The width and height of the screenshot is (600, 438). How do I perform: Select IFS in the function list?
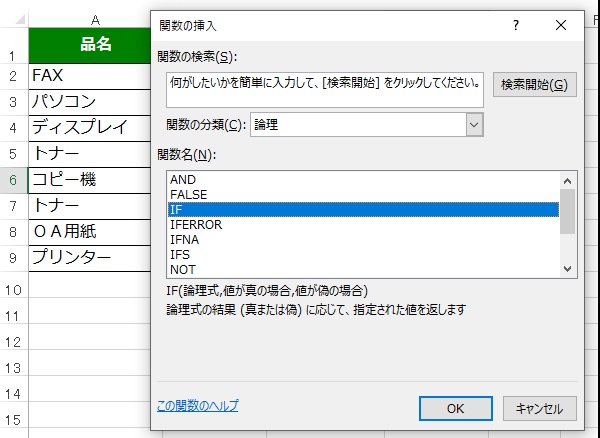click(363, 255)
